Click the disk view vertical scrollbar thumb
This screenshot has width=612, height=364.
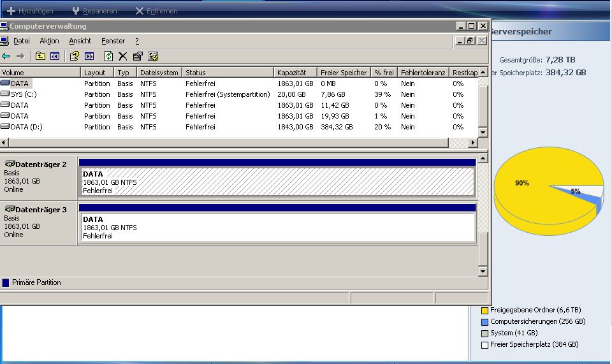click(x=483, y=250)
